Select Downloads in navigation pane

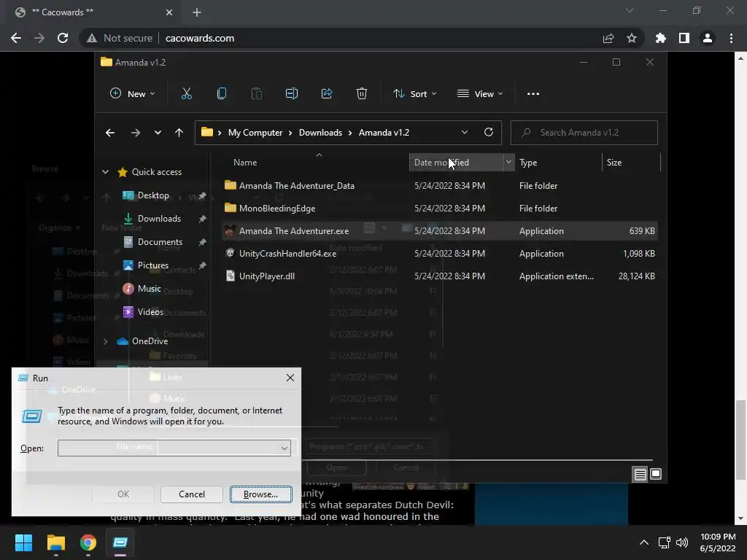[159, 219]
